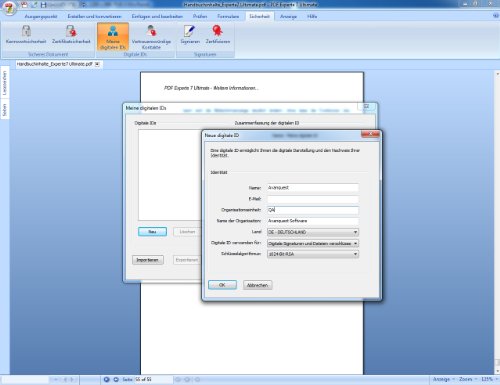Open Kennwortsicherheit password security tool
The height and width of the screenshot is (385, 500).
point(26,35)
